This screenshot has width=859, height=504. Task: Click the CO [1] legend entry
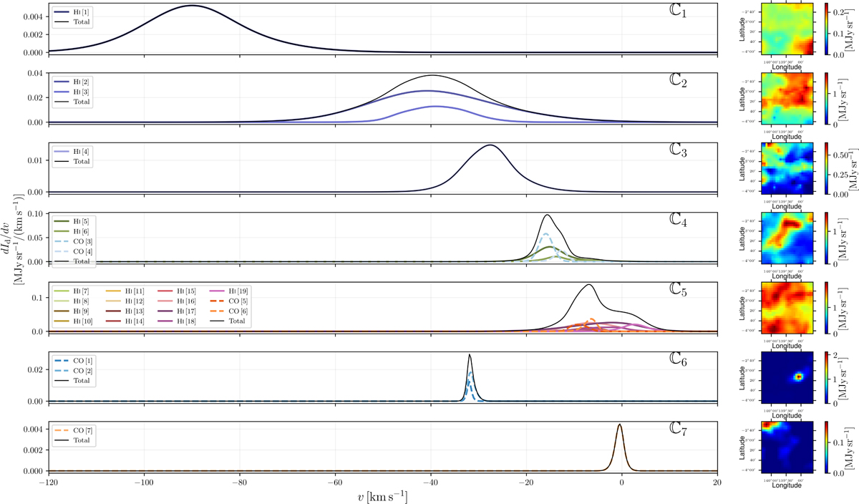tap(72, 362)
